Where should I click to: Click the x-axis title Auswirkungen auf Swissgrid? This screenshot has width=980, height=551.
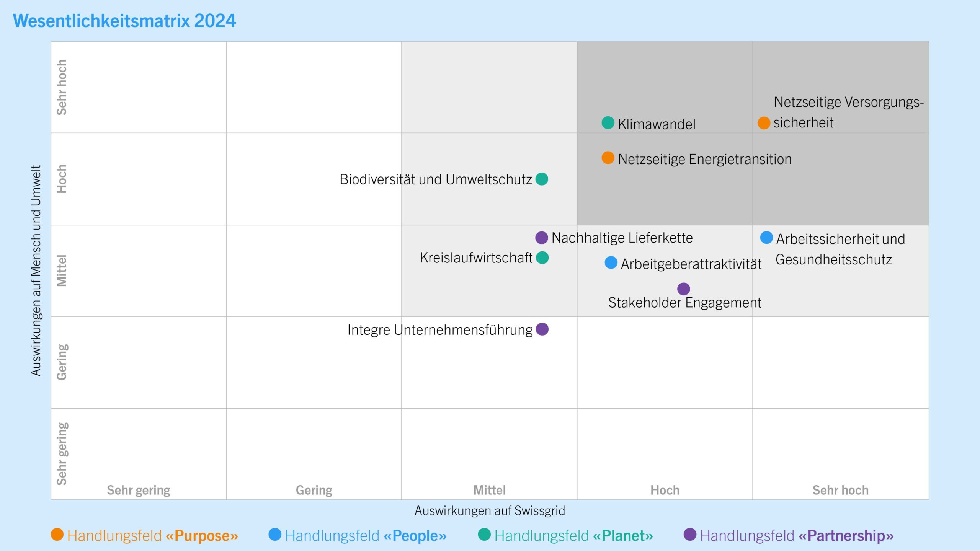click(x=490, y=510)
